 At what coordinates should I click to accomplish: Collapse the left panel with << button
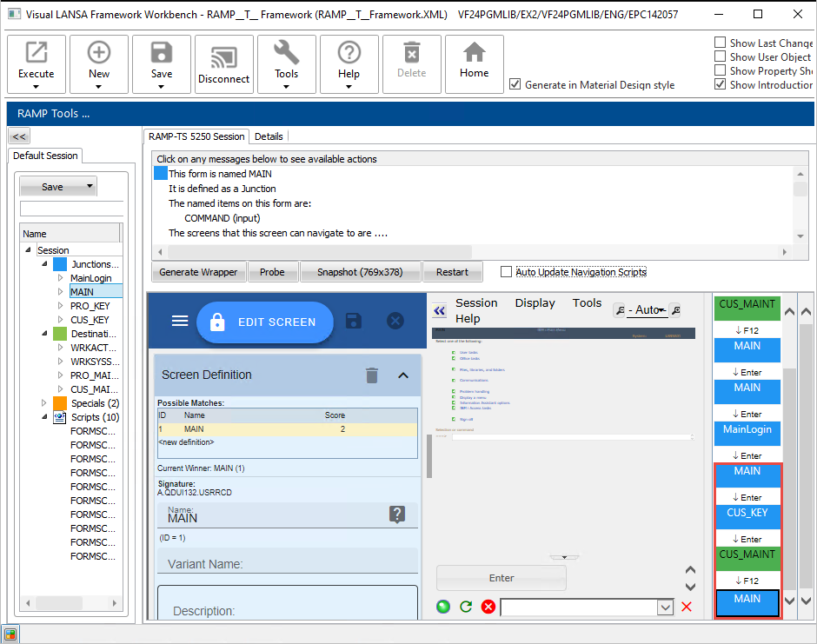point(18,136)
